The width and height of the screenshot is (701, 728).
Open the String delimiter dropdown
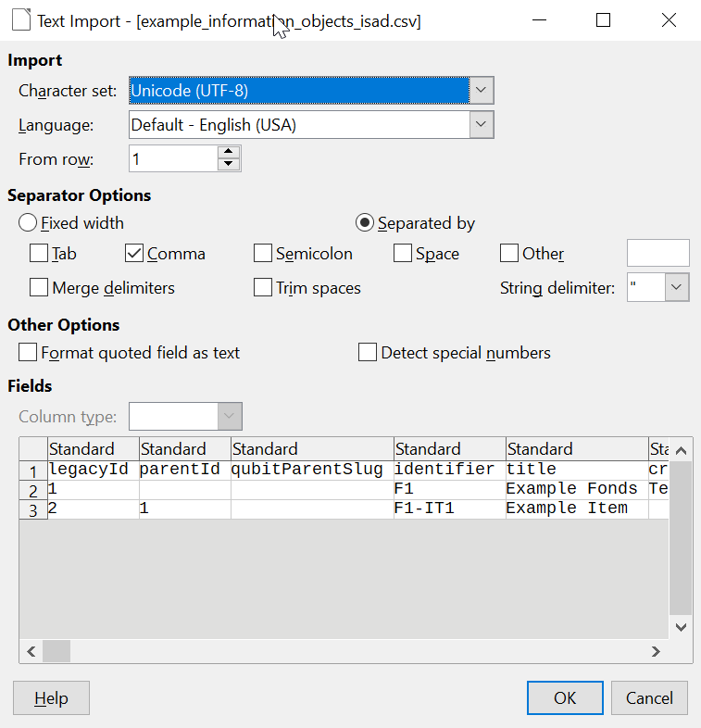tap(677, 288)
